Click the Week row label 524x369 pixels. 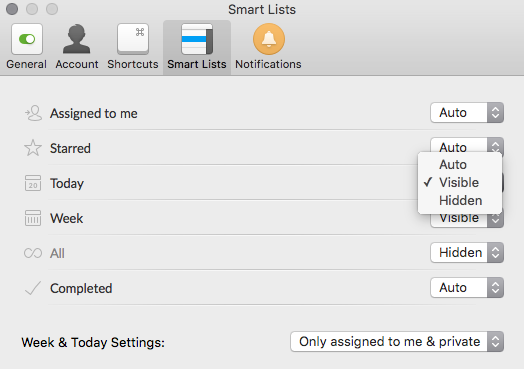(x=67, y=218)
